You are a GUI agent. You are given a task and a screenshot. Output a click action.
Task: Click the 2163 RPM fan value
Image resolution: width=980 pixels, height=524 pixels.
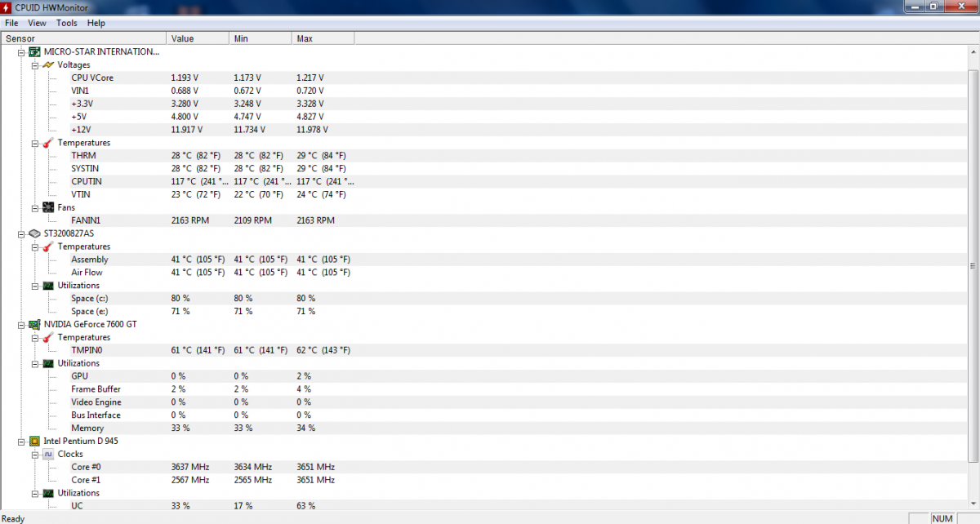click(189, 220)
